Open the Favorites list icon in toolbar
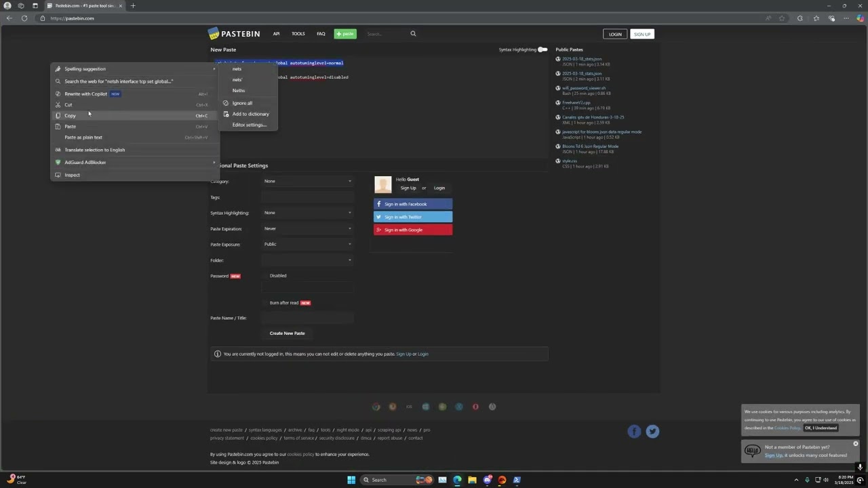 coord(816,18)
